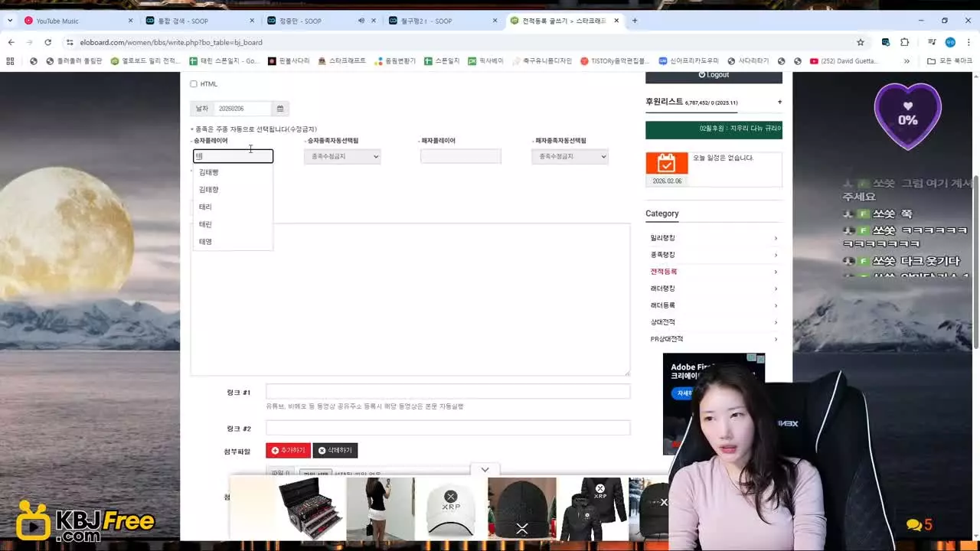Focus the 승자플레이어 input field
Screen dimensions: 980x551
[233, 156]
